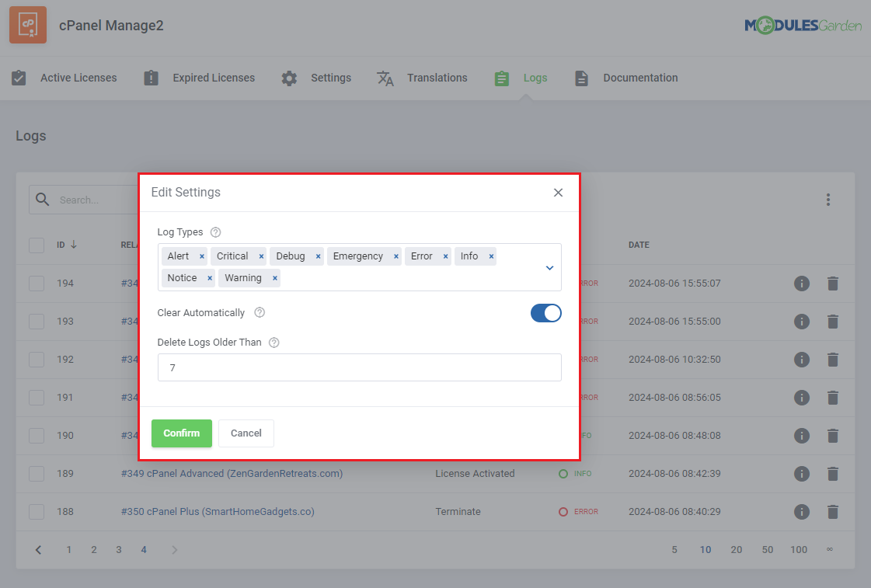
Task: Show unlimited entries with infinity option
Action: (x=829, y=549)
